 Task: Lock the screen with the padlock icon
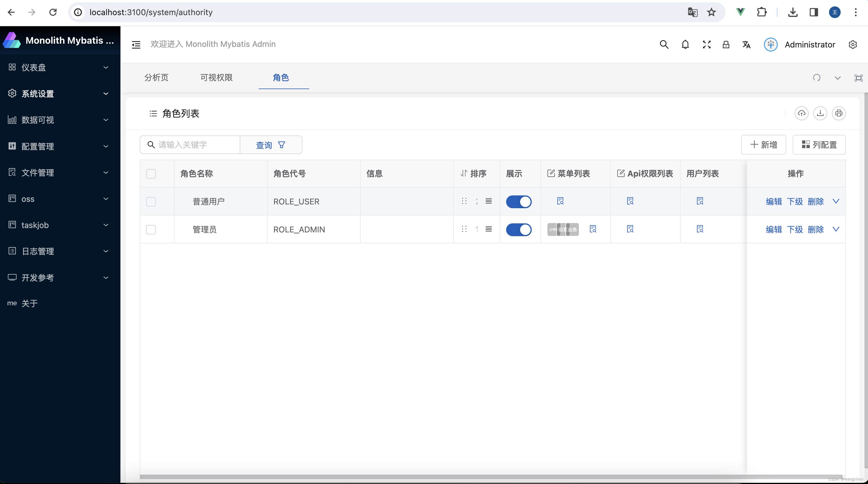[x=726, y=44]
